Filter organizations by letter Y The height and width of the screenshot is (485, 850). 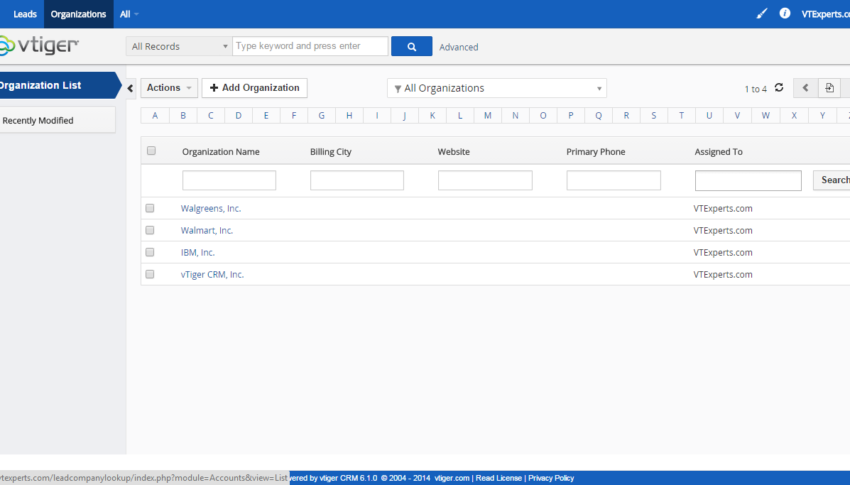822,115
